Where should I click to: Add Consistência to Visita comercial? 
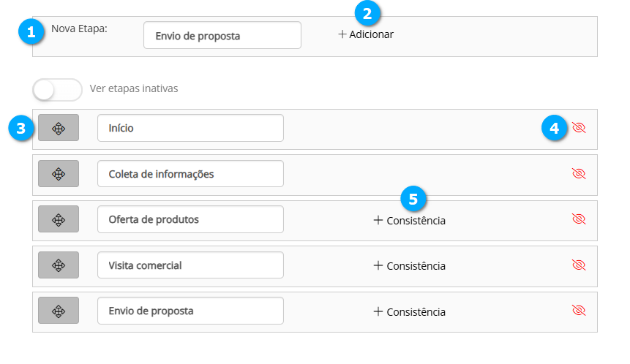coord(409,266)
